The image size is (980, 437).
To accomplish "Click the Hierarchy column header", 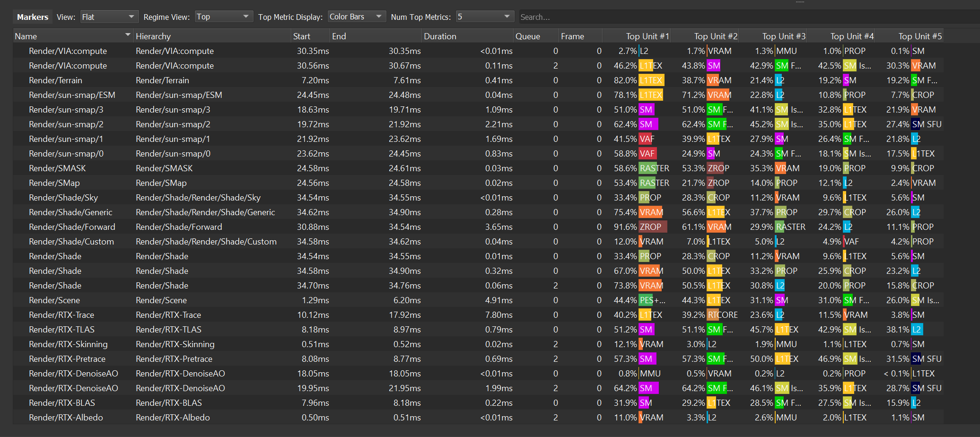I will pos(153,36).
